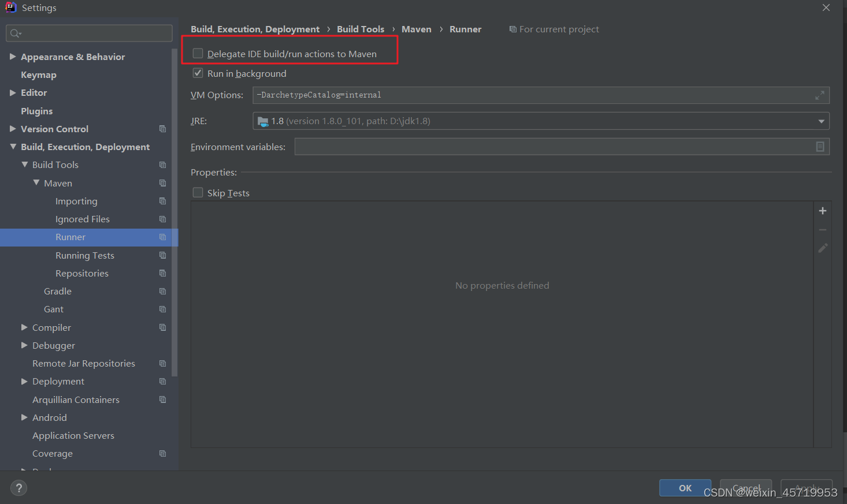Click the settings search box
847x504 pixels.
(89, 33)
